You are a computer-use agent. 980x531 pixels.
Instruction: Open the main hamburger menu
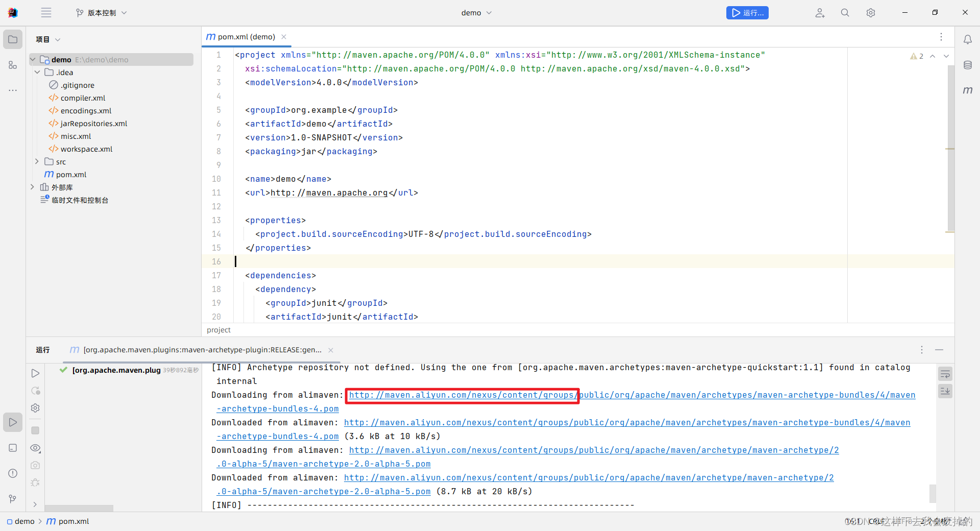46,13
